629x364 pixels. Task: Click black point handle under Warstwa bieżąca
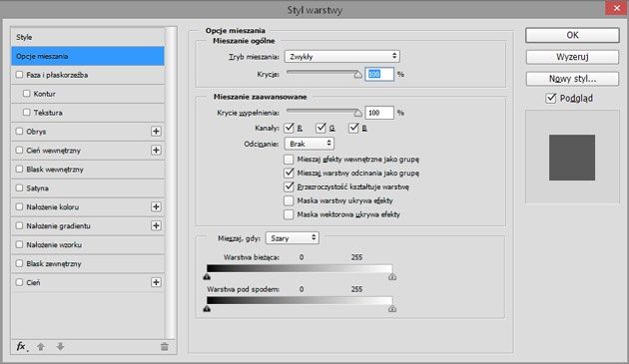click(207, 276)
